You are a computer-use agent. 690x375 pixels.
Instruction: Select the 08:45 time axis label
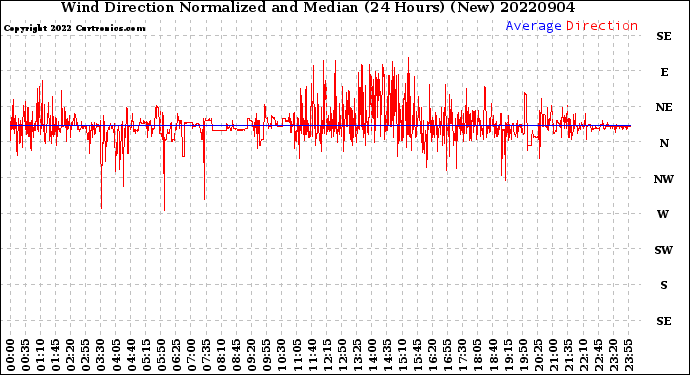[x=237, y=355]
